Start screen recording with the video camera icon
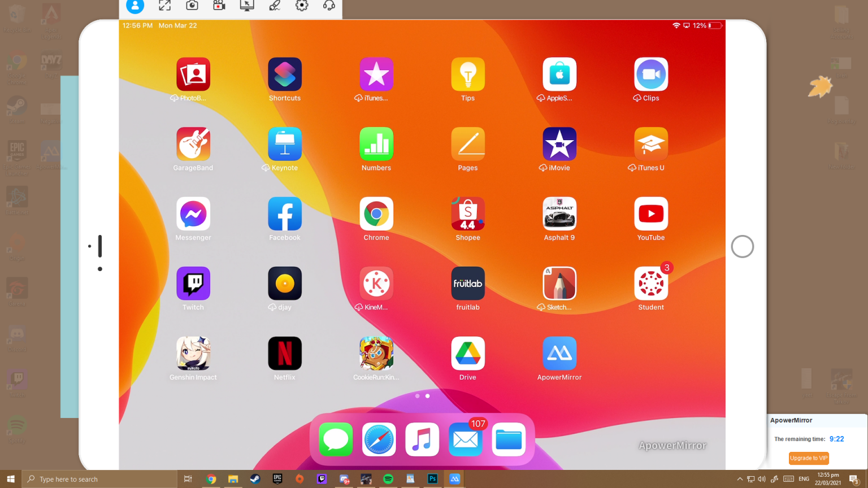 pyautogui.click(x=219, y=6)
